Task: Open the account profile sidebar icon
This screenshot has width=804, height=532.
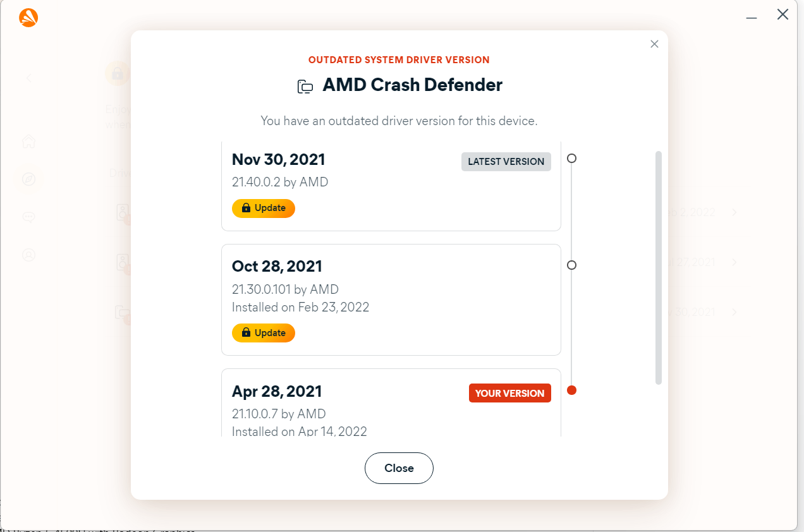Action: (28, 255)
